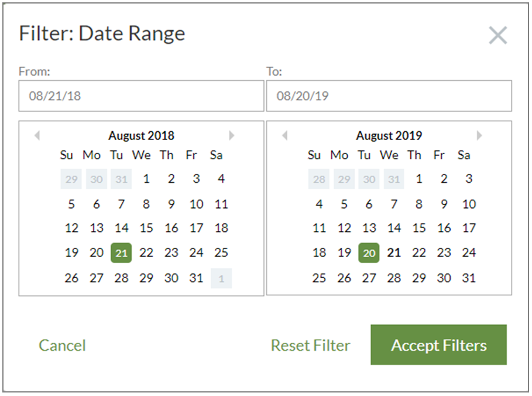Click the To date input field
532x396 pixels.
389,95
